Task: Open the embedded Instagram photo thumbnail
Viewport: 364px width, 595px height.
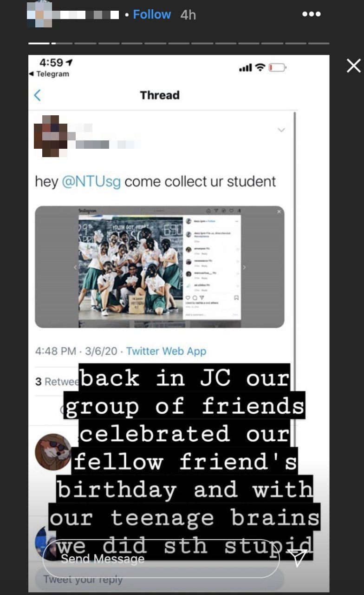Action: pos(159,267)
